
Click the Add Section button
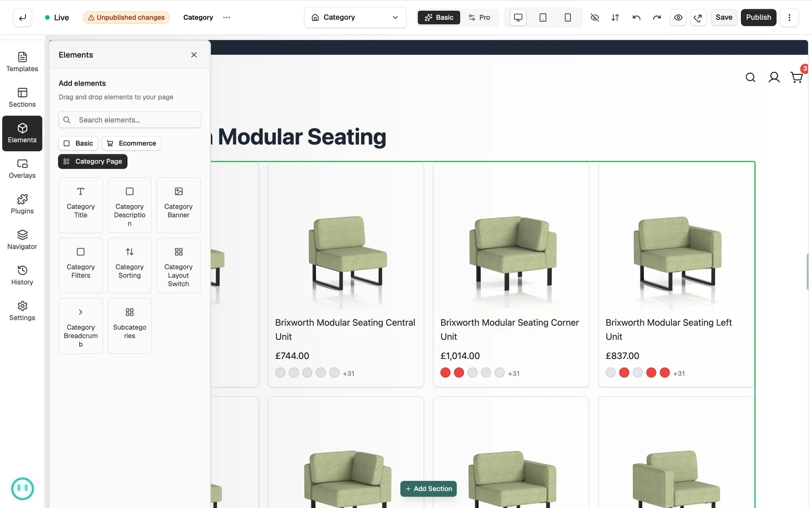click(x=428, y=488)
